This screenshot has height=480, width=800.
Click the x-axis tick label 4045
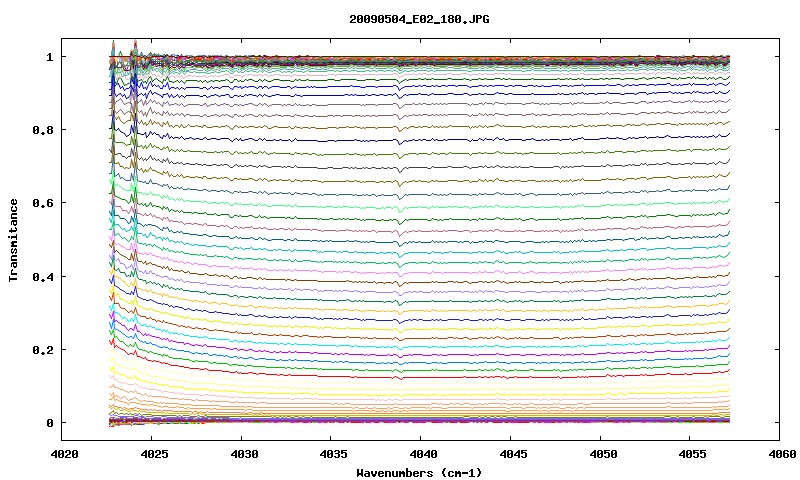513,453
